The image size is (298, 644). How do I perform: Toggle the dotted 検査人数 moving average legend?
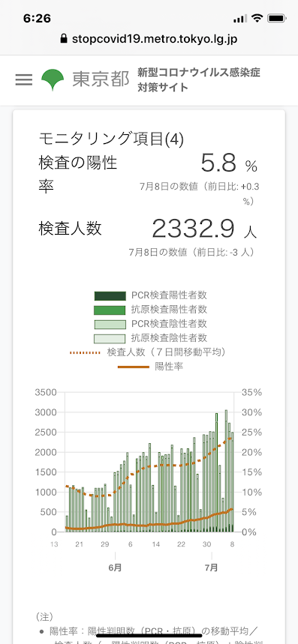(x=149, y=352)
